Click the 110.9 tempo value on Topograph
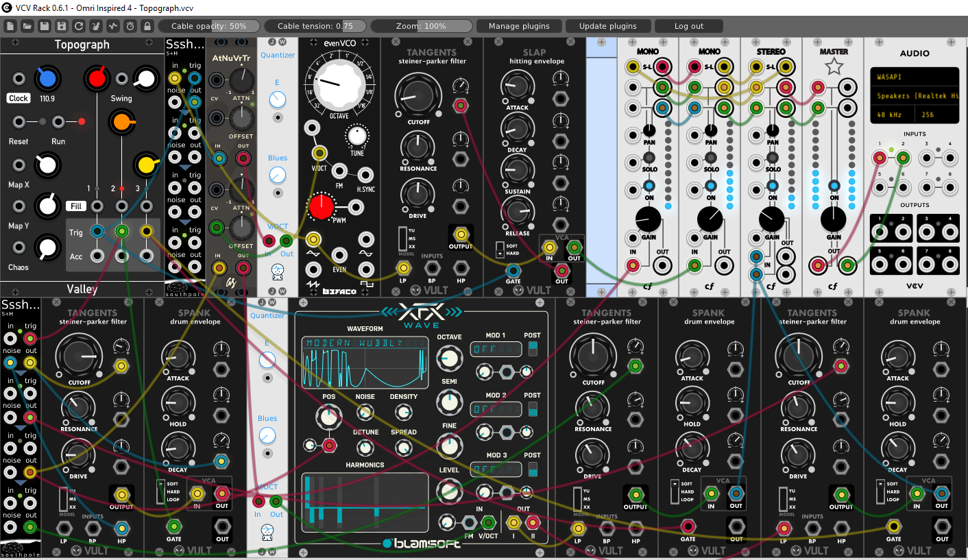 pos(47,99)
